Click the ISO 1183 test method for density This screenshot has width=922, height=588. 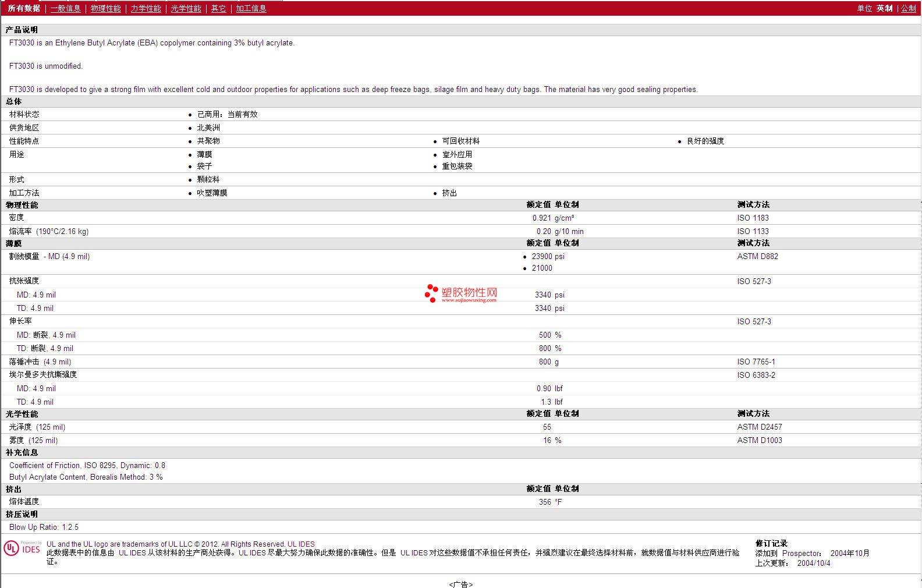(753, 218)
